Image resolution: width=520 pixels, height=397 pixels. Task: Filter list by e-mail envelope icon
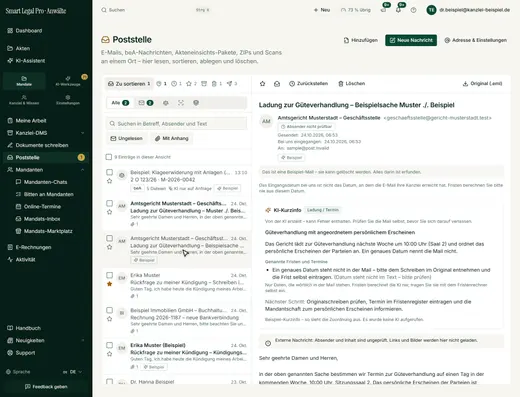[x=146, y=103]
